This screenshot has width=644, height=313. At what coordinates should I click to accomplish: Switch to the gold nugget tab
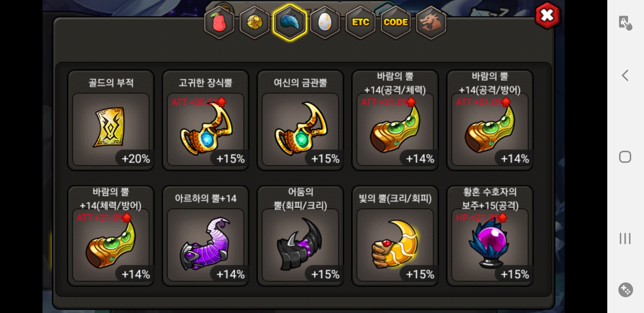254,23
